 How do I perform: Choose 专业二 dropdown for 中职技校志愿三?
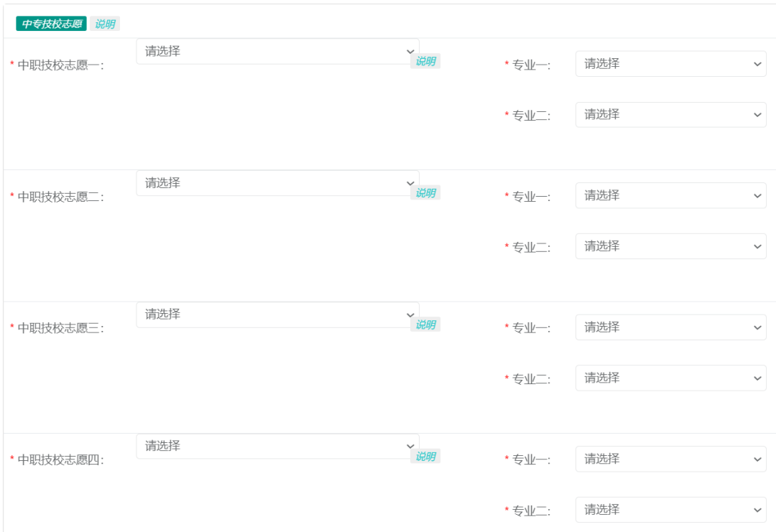click(670, 378)
